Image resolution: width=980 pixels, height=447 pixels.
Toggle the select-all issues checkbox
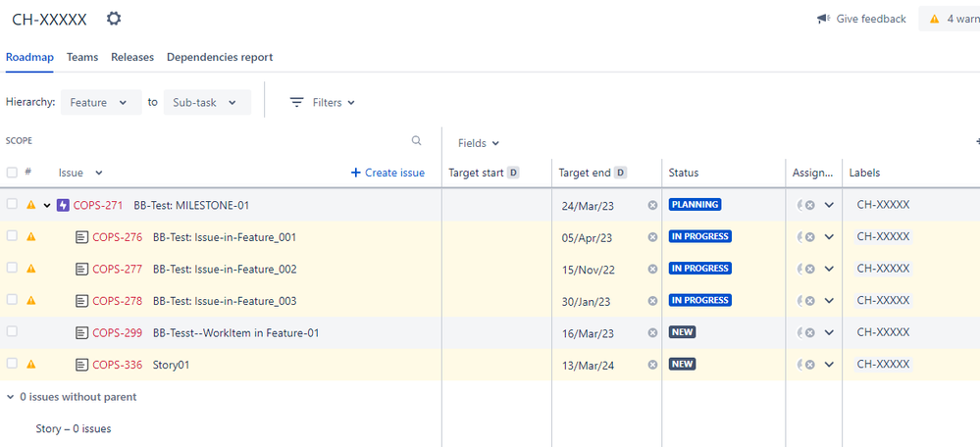pyautogui.click(x=12, y=173)
